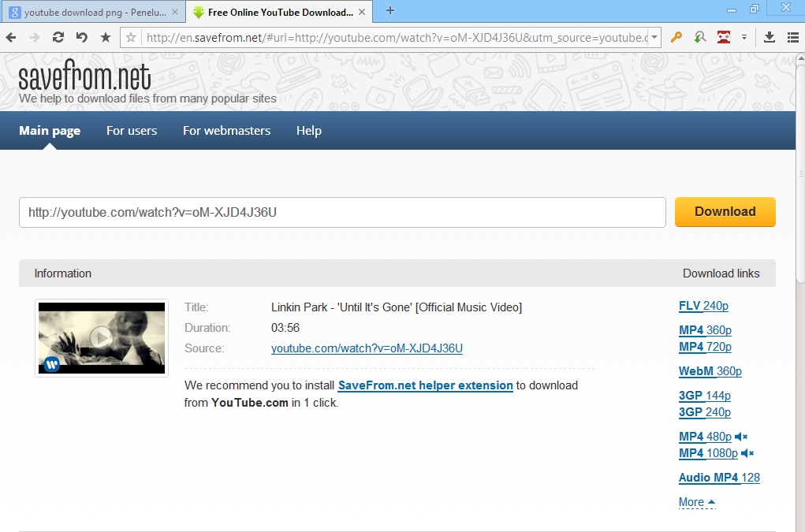The height and width of the screenshot is (532, 805).
Task: Click the duration value 03:56
Action: [285, 328]
